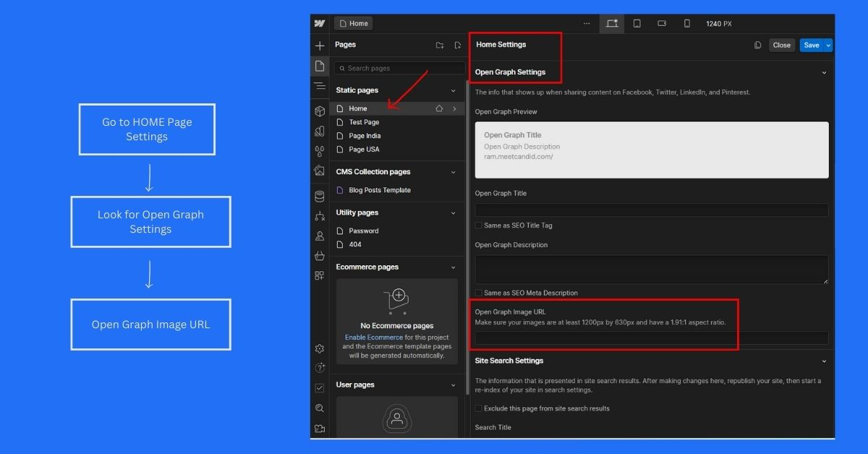
Task: Create a new page folder
Action: pos(440,45)
